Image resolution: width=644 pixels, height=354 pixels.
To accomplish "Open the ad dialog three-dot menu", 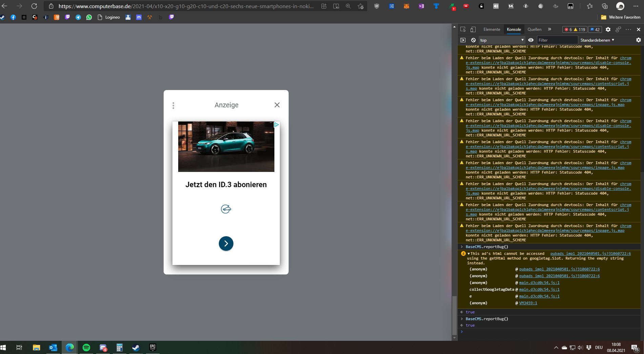I will tap(173, 105).
